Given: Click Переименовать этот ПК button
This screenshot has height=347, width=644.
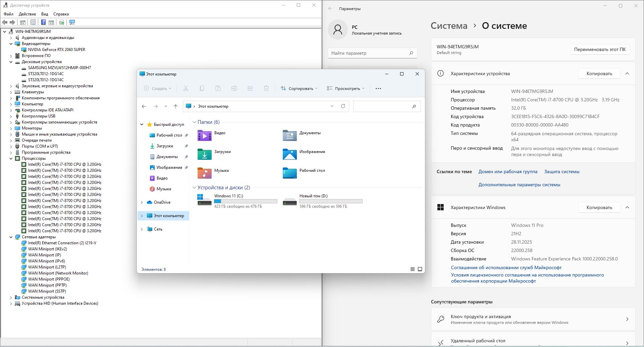Looking at the screenshot, I should coord(599,49).
